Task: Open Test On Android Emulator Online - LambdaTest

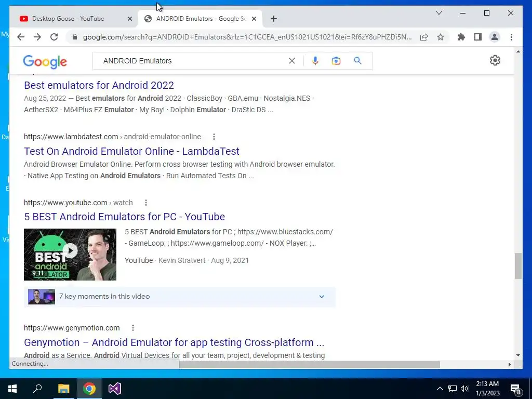Action: [x=131, y=151]
